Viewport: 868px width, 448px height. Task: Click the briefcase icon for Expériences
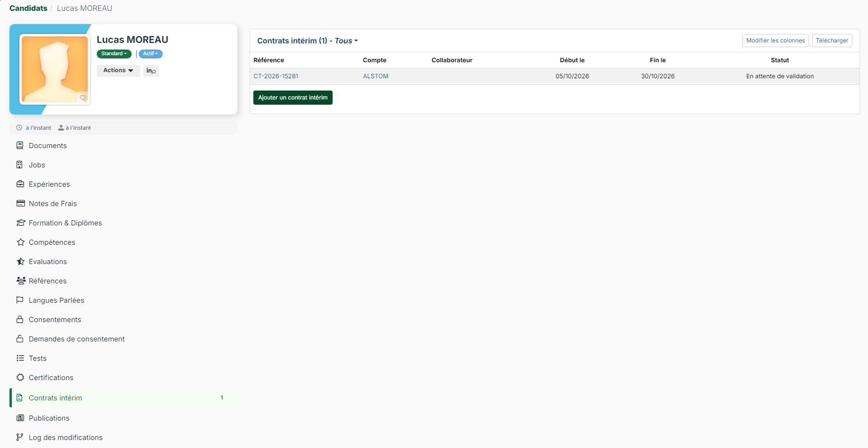20,184
